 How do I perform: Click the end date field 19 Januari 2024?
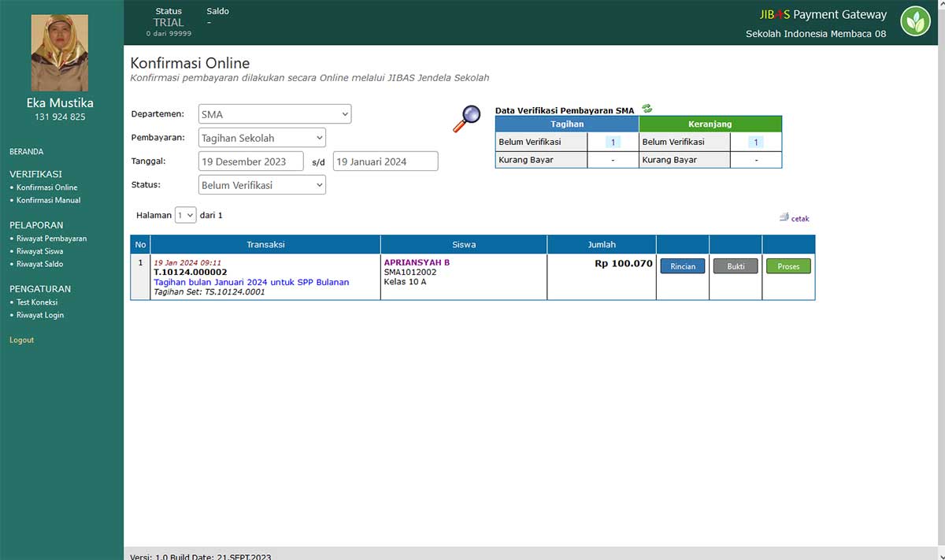click(x=385, y=161)
